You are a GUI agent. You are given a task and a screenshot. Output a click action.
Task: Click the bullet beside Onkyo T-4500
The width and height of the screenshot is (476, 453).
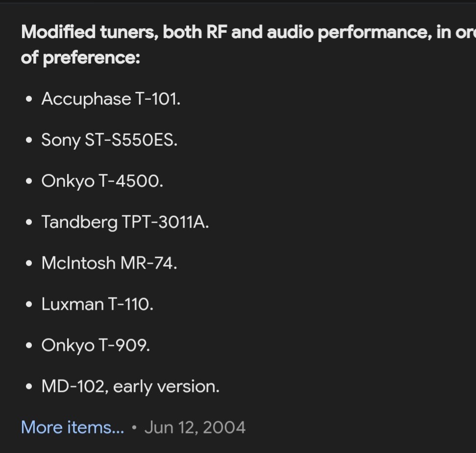click(29, 181)
